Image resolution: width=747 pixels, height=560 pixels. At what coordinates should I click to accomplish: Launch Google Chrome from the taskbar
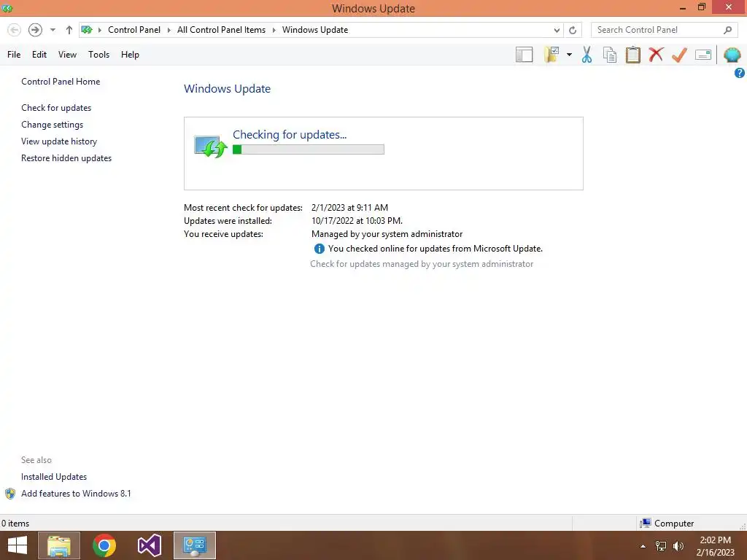(x=104, y=545)
